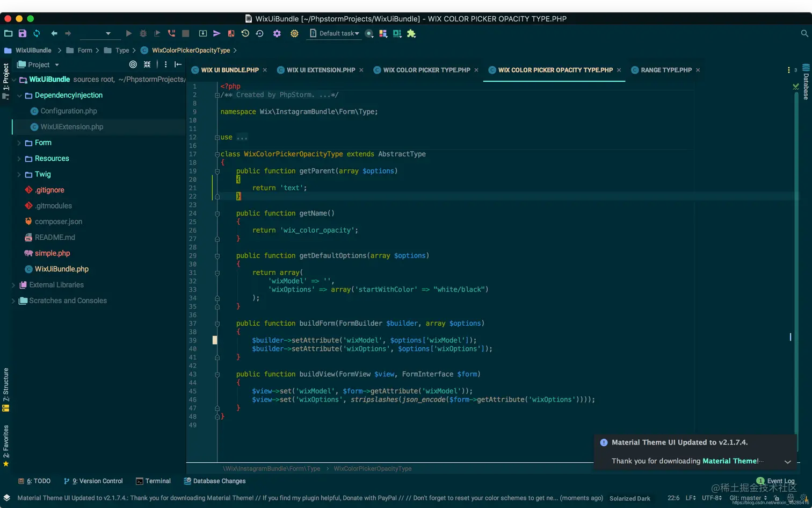Click the green puzzle plugin icon
Image resolution: width=812 pixels, height=508 pixels.
click(x=411, y=33)
